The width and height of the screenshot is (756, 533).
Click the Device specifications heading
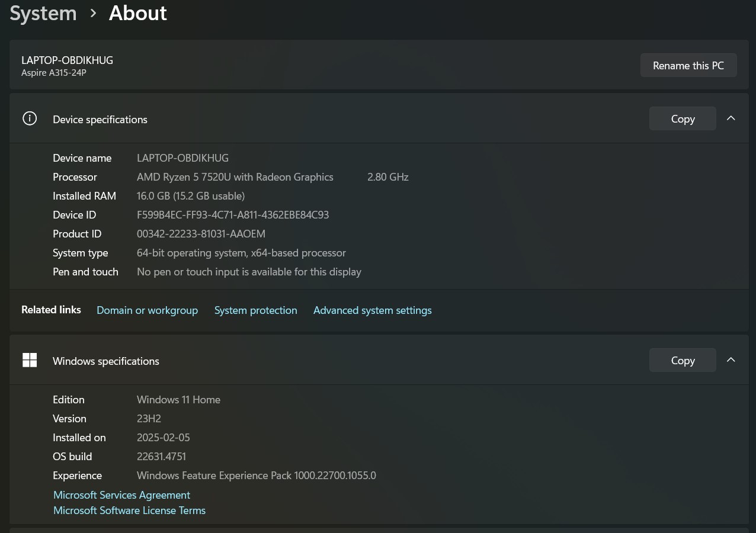tap(100, 119)
